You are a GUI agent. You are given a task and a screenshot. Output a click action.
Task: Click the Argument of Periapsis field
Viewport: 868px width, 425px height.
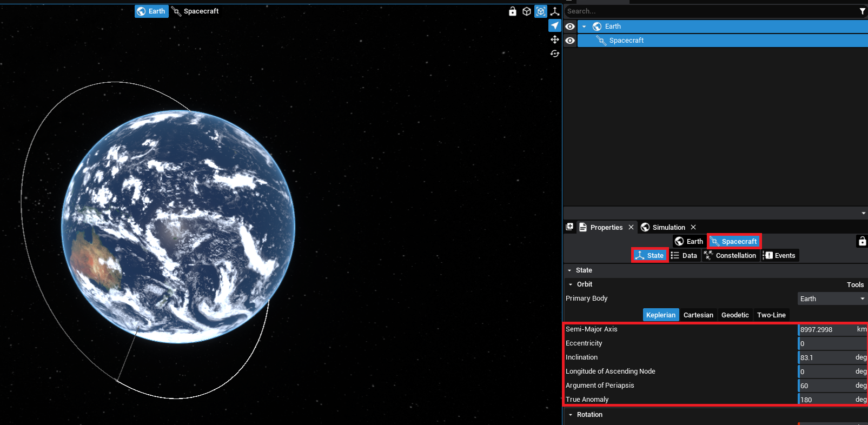tap(832, 386)
